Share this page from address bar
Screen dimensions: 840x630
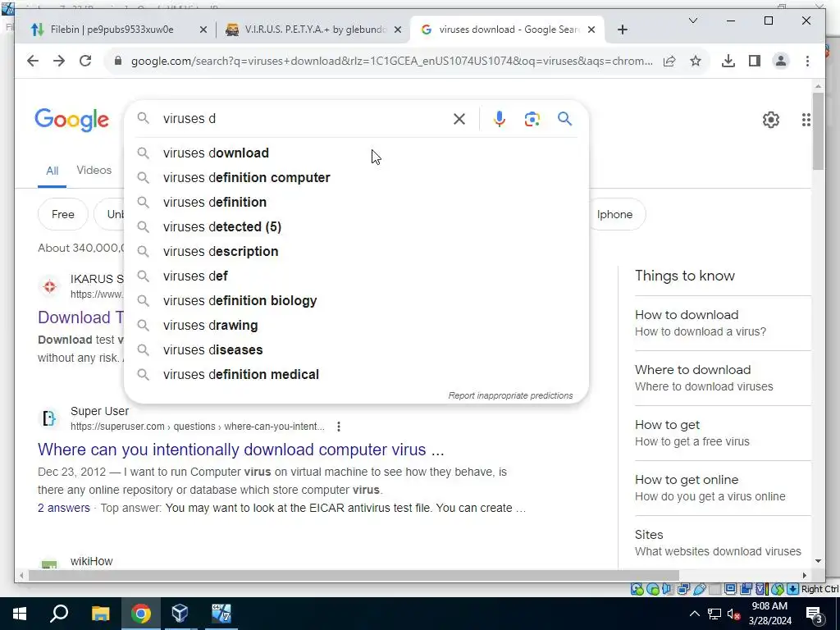pos(669,61)
